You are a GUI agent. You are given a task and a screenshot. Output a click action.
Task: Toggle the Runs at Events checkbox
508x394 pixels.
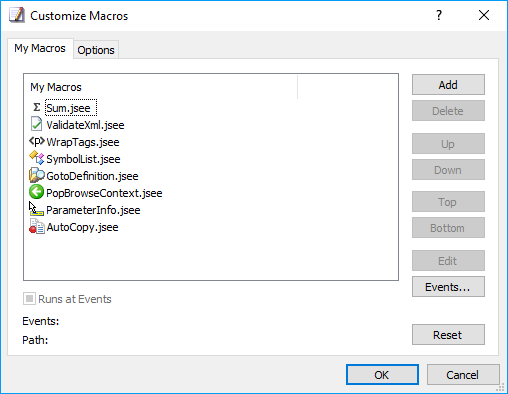(29, 298)
